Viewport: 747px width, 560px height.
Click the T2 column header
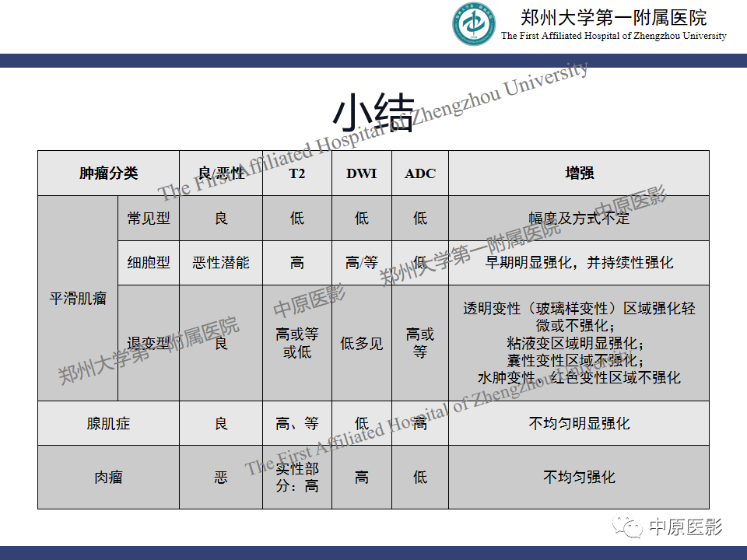click(297, 173)
